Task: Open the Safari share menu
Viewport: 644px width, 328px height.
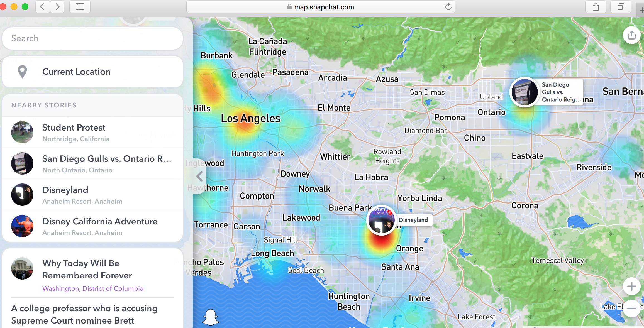Action: 596,7
